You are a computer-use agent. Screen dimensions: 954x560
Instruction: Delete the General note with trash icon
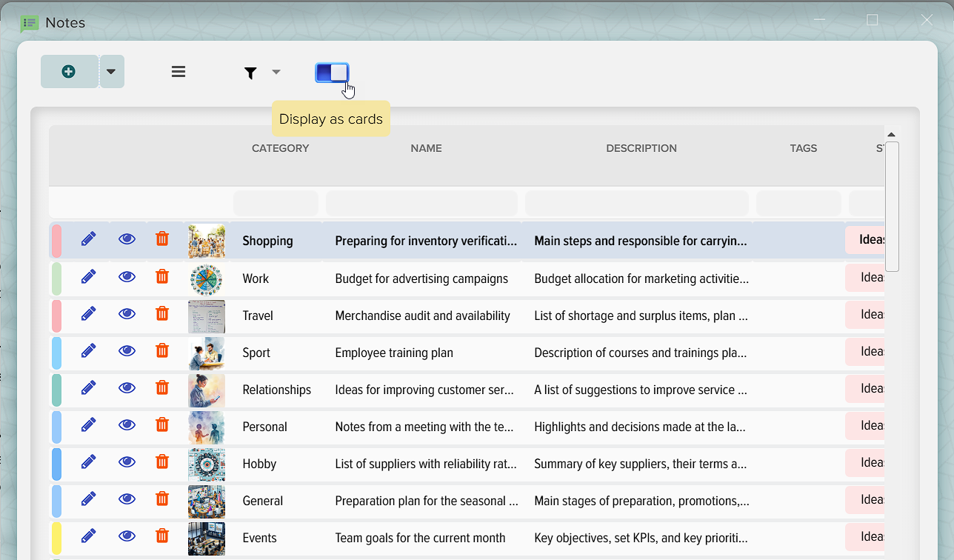click(162, 499)
